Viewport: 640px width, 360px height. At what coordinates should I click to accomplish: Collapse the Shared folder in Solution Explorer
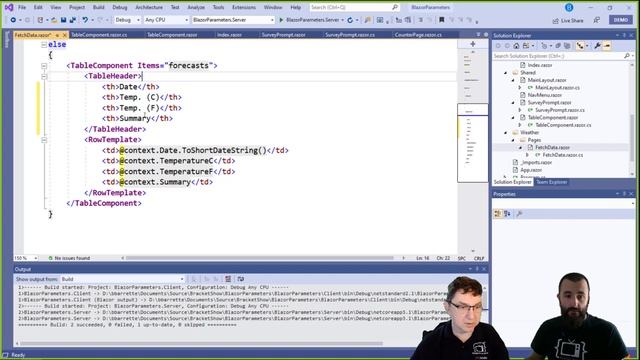(506, 73)
